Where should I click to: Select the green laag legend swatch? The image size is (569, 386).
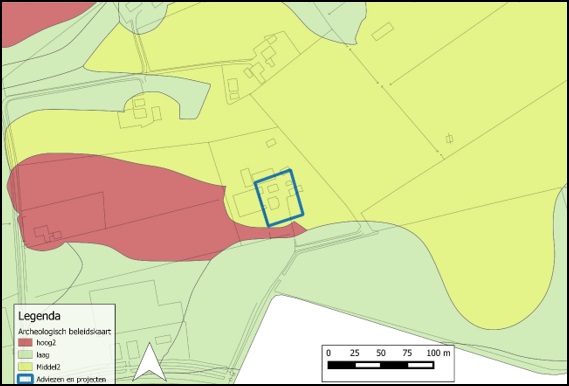coord(25,354)
